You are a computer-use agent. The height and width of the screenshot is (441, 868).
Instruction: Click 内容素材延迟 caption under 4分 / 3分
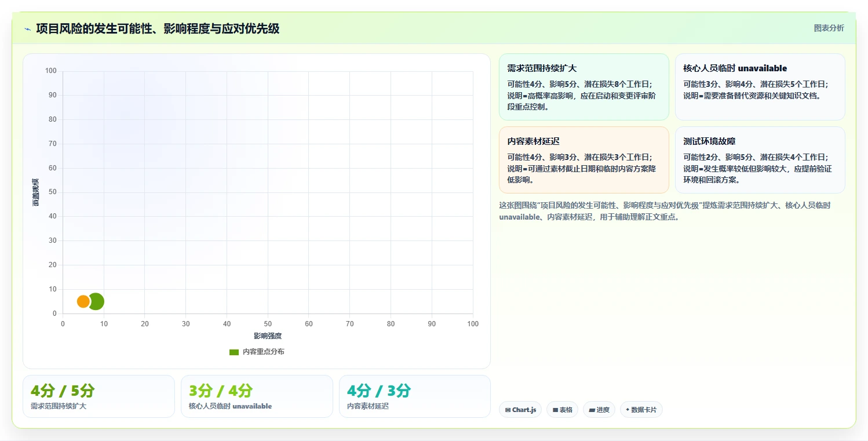(368, 406)
